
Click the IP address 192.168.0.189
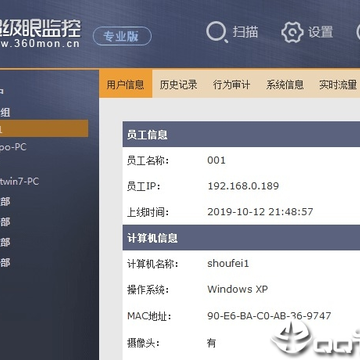(x=243, y=186)
